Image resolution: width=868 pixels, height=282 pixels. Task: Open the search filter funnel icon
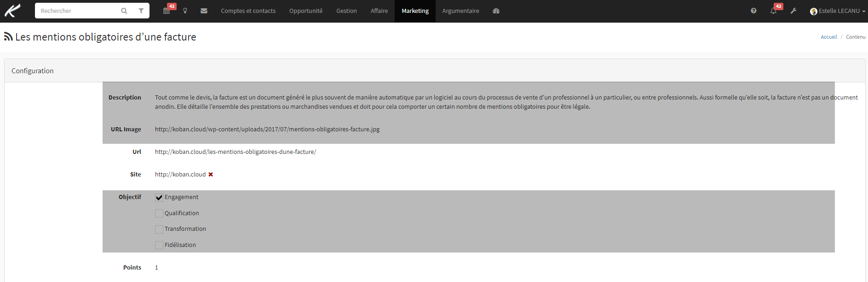click(x=141, y=11)
